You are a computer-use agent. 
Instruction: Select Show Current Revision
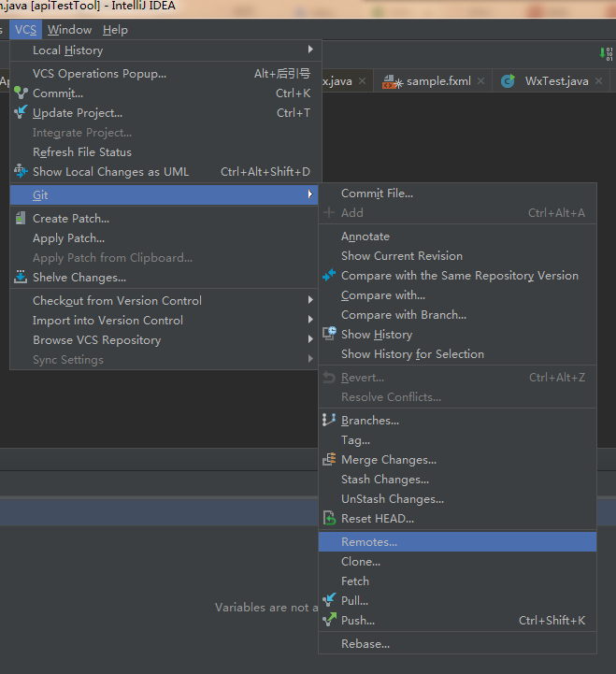pyautogui.click(x=457, y=256)
